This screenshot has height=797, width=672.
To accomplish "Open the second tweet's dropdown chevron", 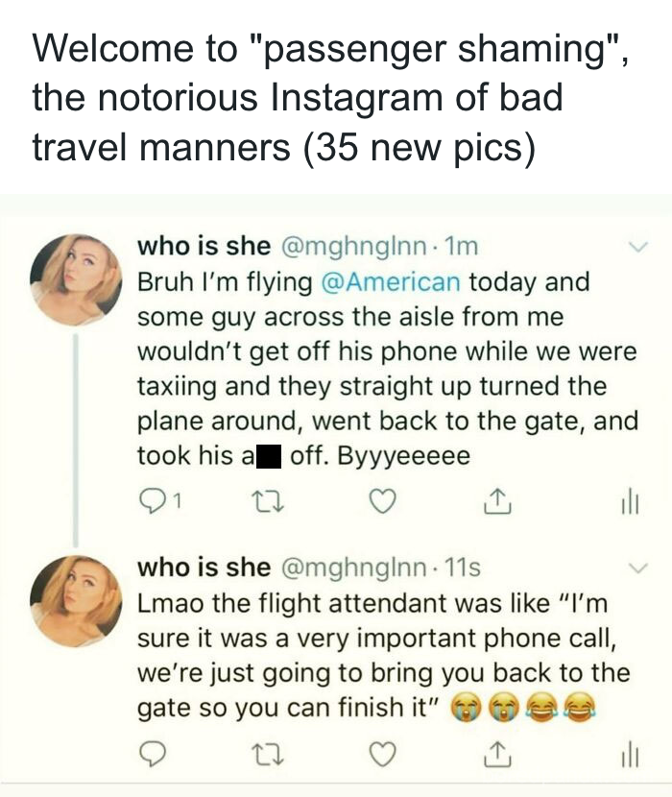I will [638, 568].
